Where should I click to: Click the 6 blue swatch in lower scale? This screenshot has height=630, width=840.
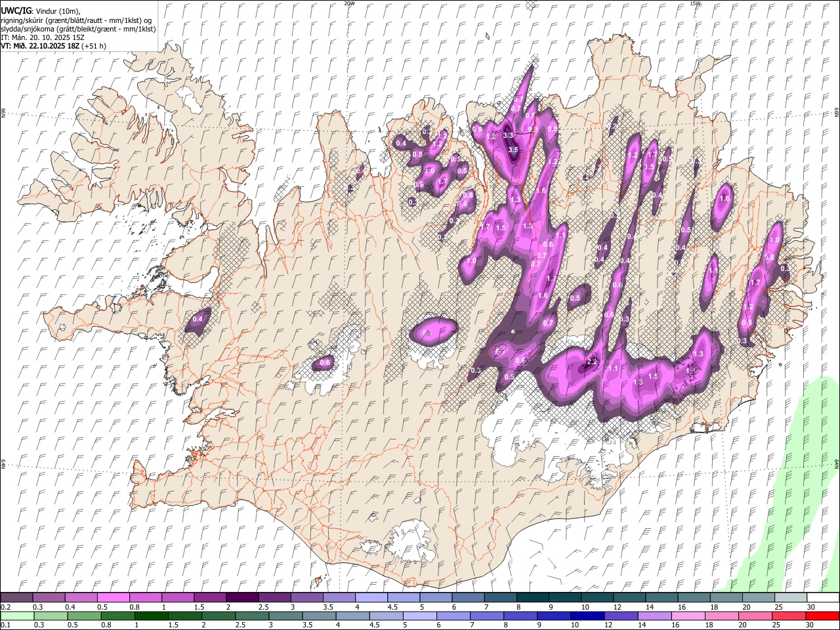[x=453, y=616]
